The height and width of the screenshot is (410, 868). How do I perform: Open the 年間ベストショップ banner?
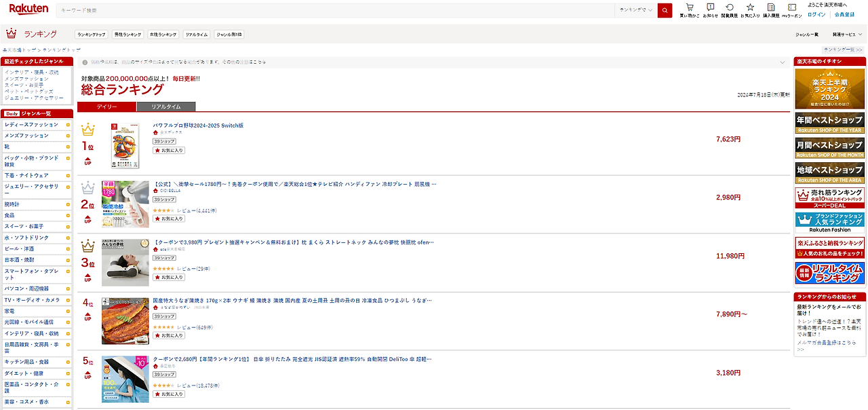point(830,123)
